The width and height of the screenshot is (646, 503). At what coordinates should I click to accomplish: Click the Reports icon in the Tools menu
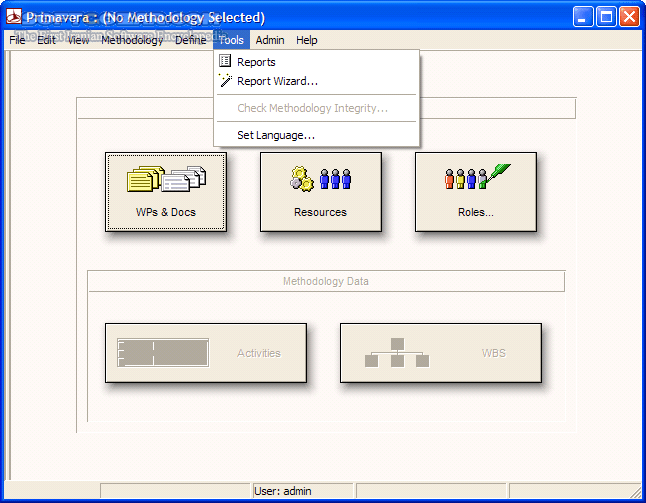(225, 62)
